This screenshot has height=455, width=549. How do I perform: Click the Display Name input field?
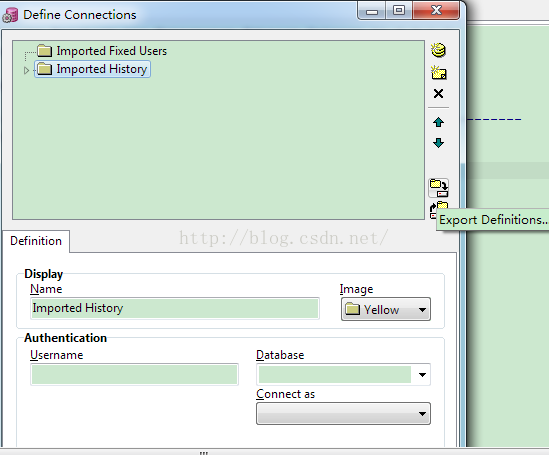tap(175, 308)
